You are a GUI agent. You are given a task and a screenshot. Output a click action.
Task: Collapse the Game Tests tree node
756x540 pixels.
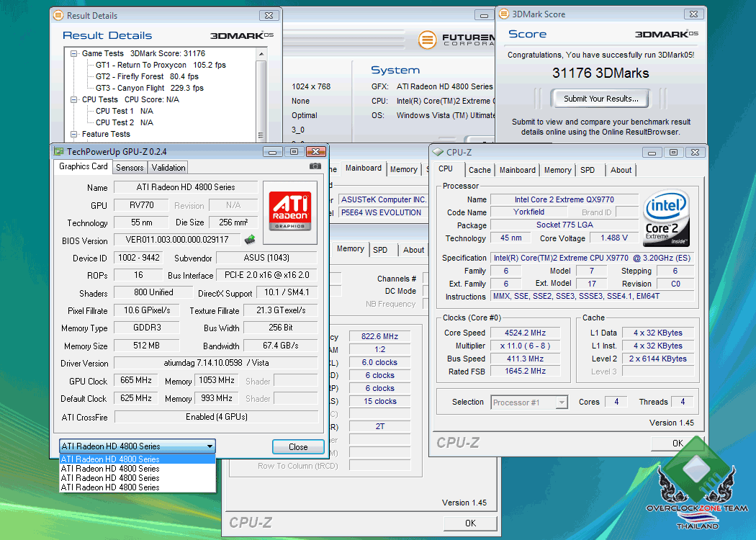pos(73,53)
